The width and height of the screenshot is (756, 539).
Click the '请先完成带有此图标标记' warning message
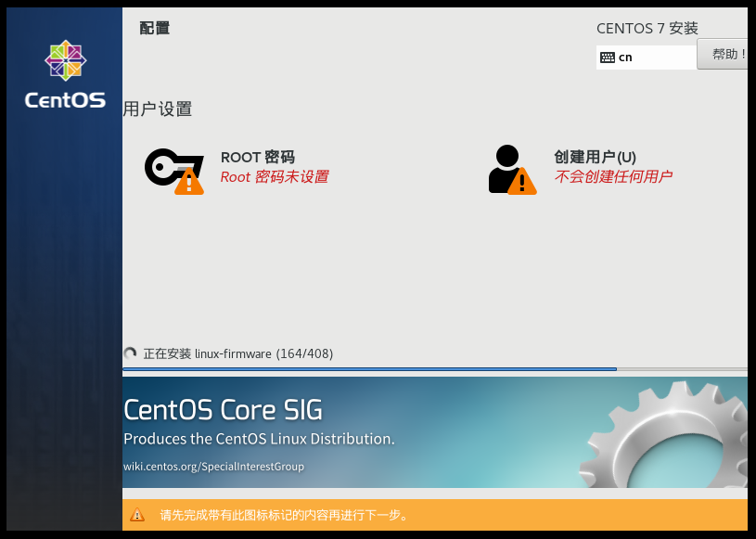[284, 515]
